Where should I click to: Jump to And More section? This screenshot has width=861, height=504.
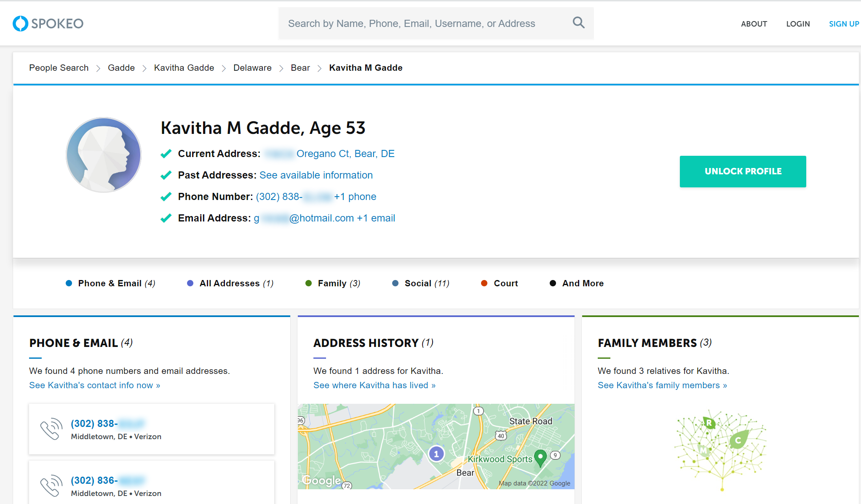click(x=576, y=283)
